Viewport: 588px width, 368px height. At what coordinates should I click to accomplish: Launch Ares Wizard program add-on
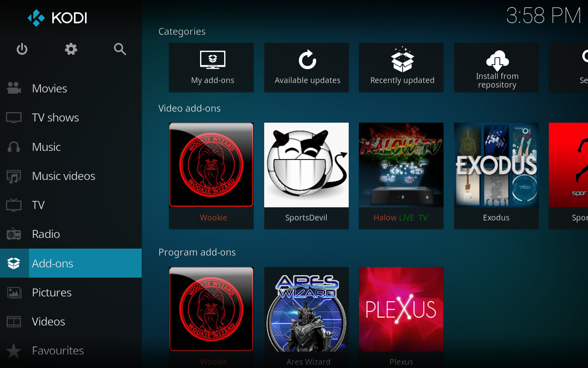click(x=306, y=309)
